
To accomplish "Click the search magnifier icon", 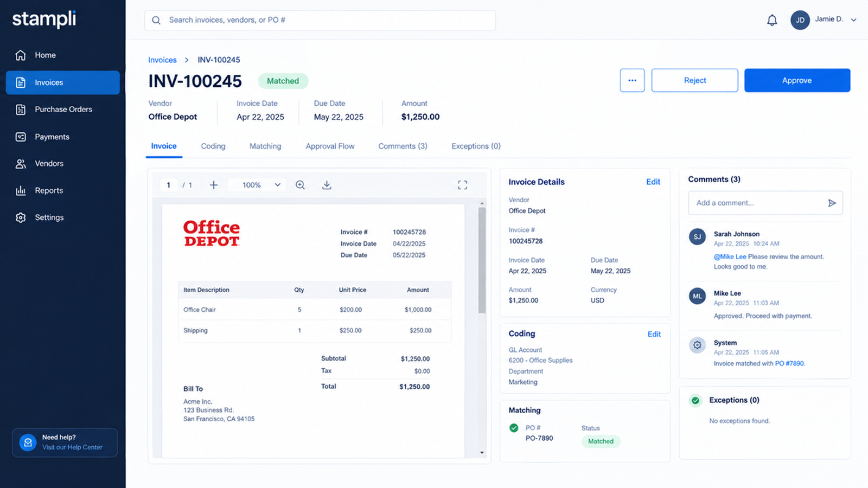I will point(156,20).
